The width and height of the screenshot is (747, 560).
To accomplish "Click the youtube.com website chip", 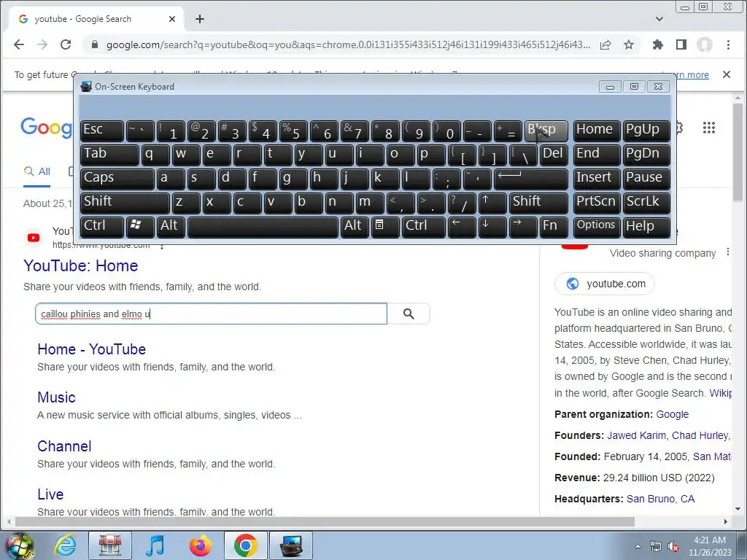I will coord(605,284).
